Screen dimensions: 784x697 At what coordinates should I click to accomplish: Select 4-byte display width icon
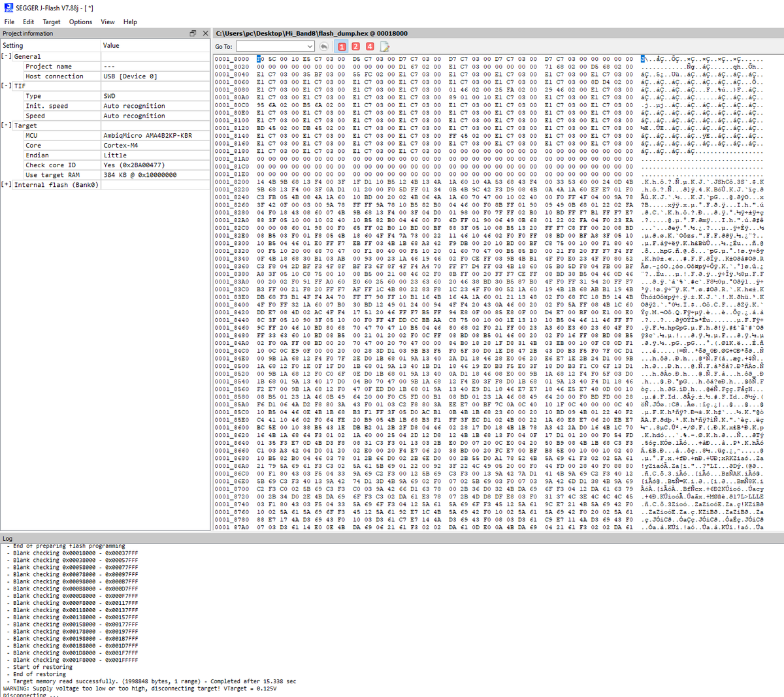370,46
